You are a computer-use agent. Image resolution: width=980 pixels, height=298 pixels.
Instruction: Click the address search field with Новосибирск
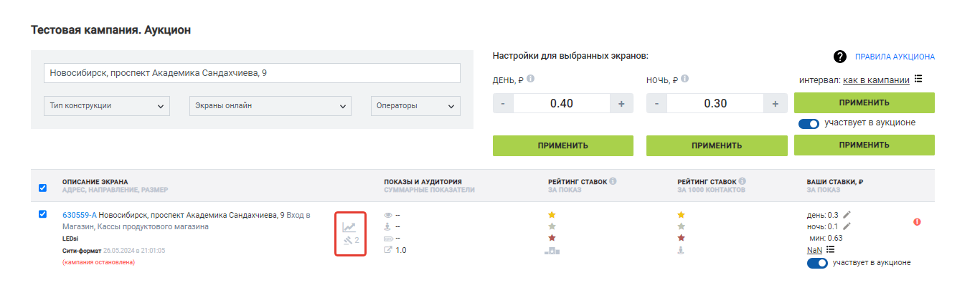(x=252, y=73)
